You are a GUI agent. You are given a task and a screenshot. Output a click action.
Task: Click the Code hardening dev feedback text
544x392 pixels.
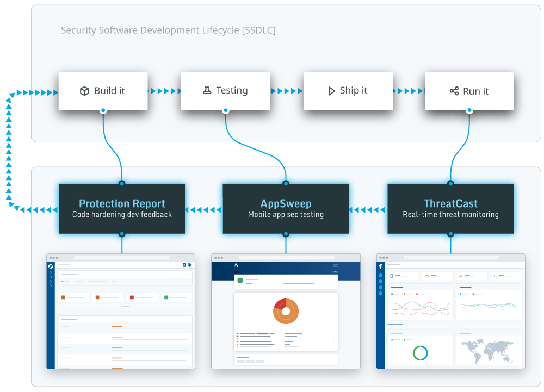(x=122, y=215)
